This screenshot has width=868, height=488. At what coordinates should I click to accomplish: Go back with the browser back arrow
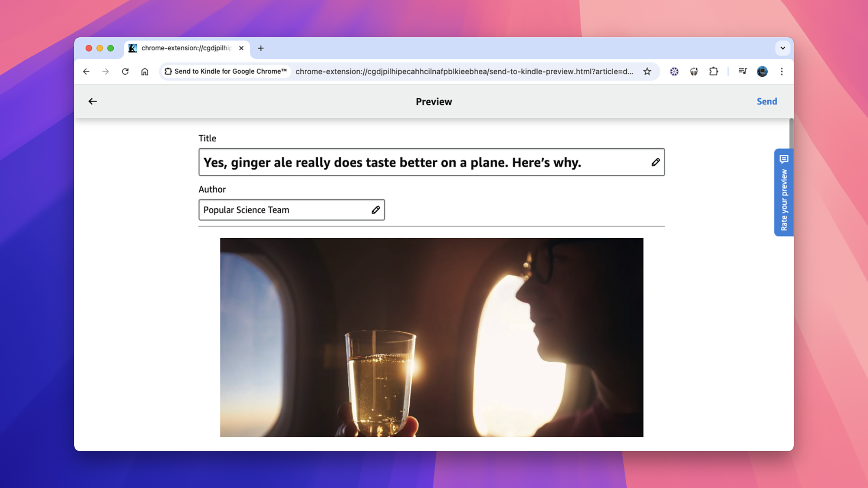[86, 72]
